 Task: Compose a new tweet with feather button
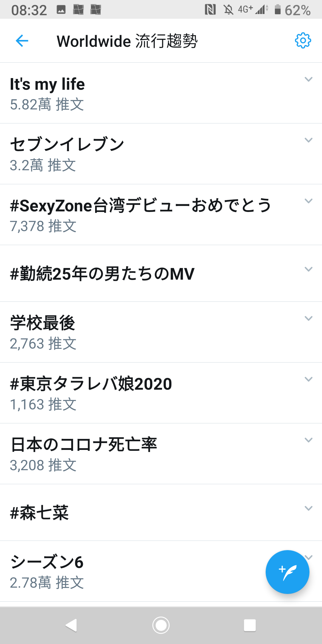point(287,572)
